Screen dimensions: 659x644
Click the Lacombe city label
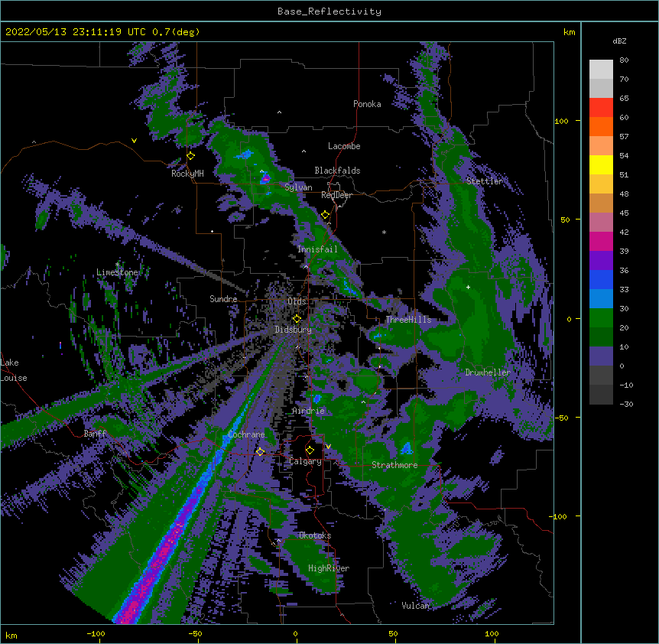pos(344,146)
